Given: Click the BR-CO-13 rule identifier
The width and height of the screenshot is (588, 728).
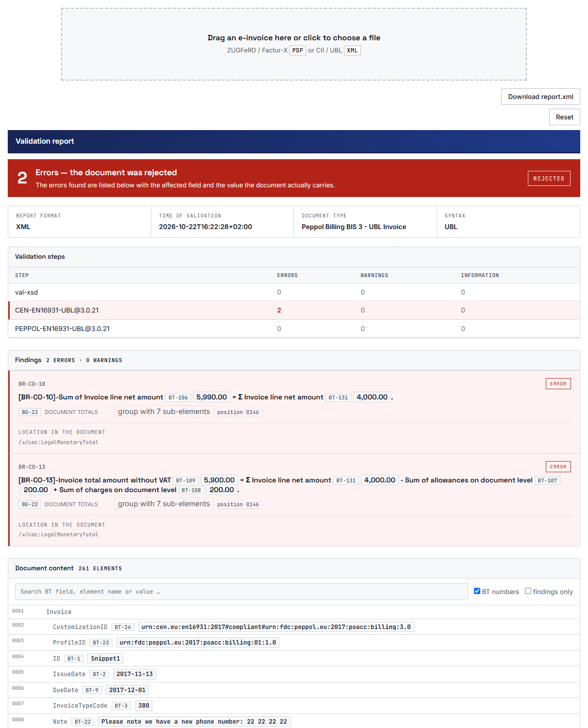Looking at the screenshot, I should (x=32, y=467).
